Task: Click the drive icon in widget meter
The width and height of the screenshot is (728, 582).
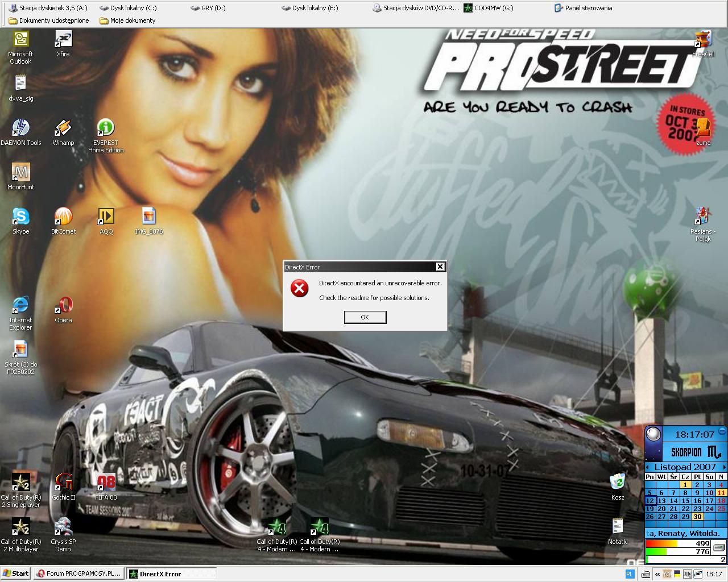Action: click(719, 547)
